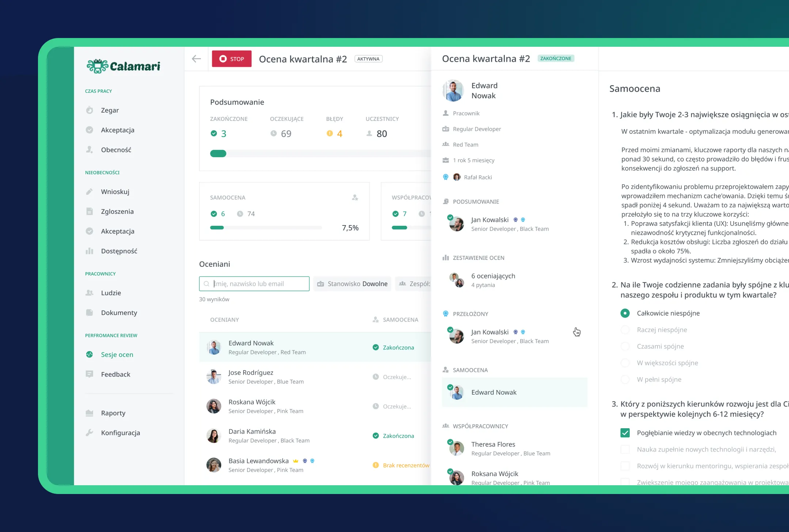Open the Stanowisko Dowolne filter dropdown
Screen dimensions: 789x532
click(352, 284)
